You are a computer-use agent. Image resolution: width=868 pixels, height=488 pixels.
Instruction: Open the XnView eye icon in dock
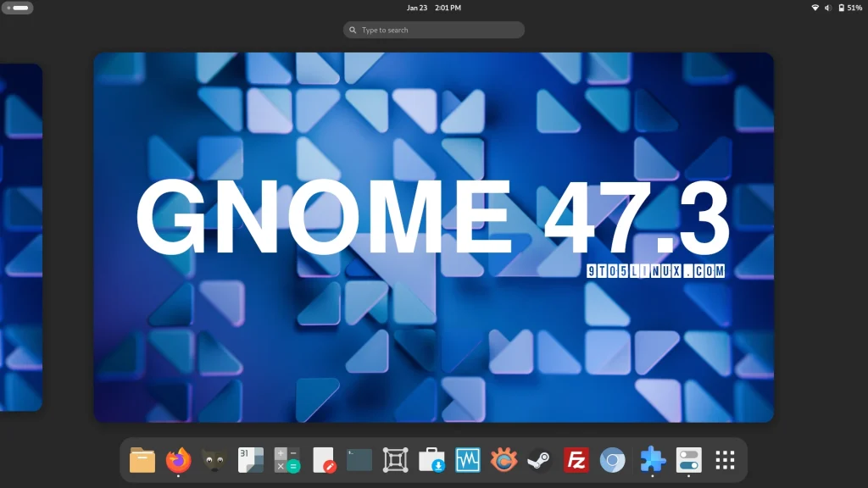point(504,460)
